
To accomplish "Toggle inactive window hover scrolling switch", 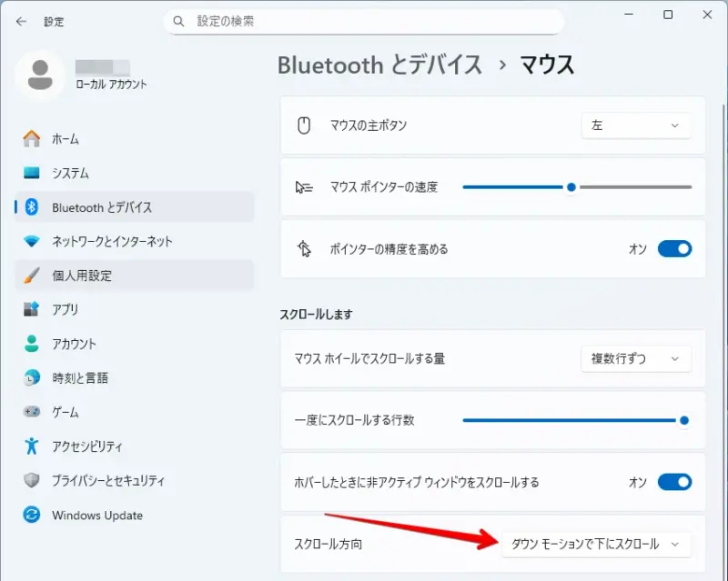I will (674, 482).
